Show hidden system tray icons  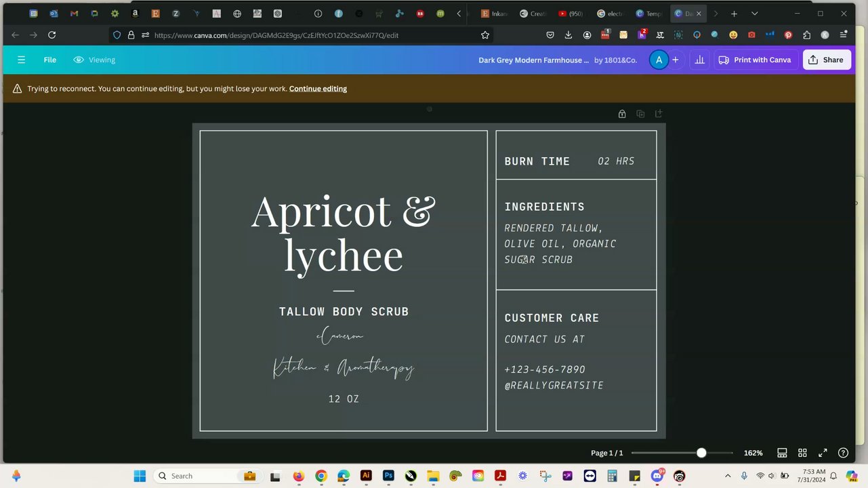pos(728,476)
